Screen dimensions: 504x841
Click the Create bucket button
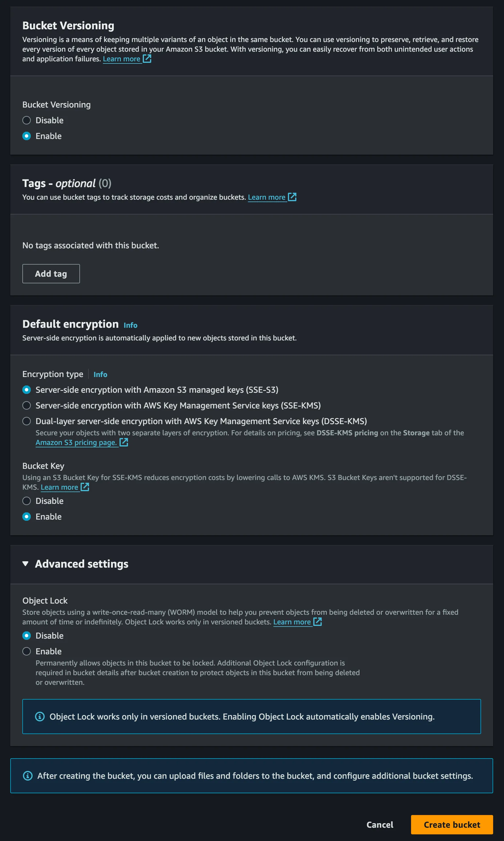[x=452, y=824]
